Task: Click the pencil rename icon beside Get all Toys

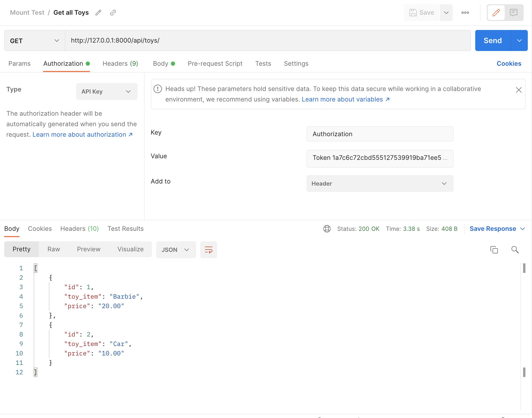Action: pyautogui.click(x=98, y=13)
